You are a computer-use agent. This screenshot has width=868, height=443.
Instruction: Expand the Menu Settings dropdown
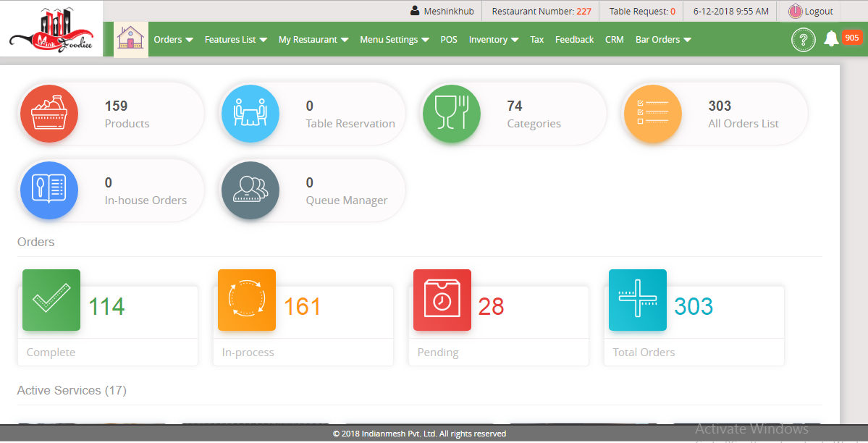(394, 40)
